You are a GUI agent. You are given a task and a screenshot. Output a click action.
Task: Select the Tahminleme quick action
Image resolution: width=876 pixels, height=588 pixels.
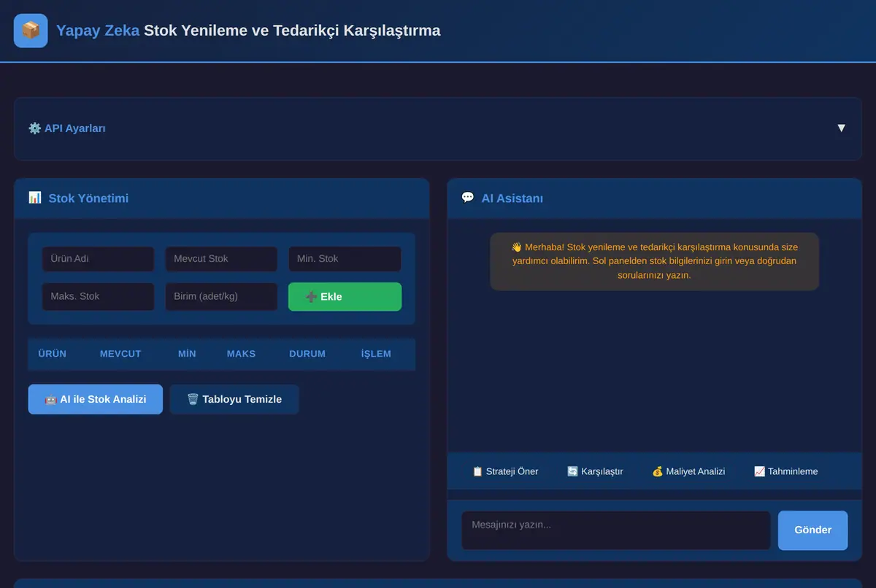click(x=785, y=471)
